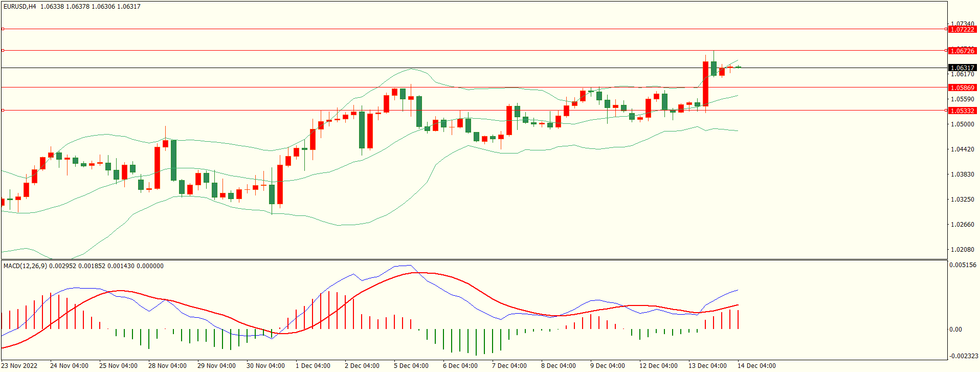Click the 5 Dec 04:00 time axis label
Viewport: 980px width, 372px height.
click(x=411, y=366)
